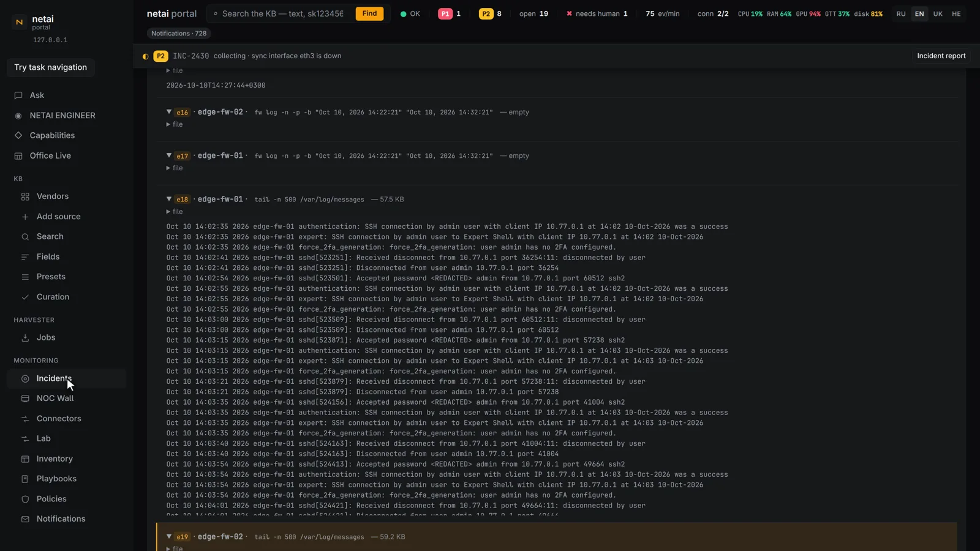Open the Notifications · 728 chip
Viewport: 980px width, 551px height.
179,33
